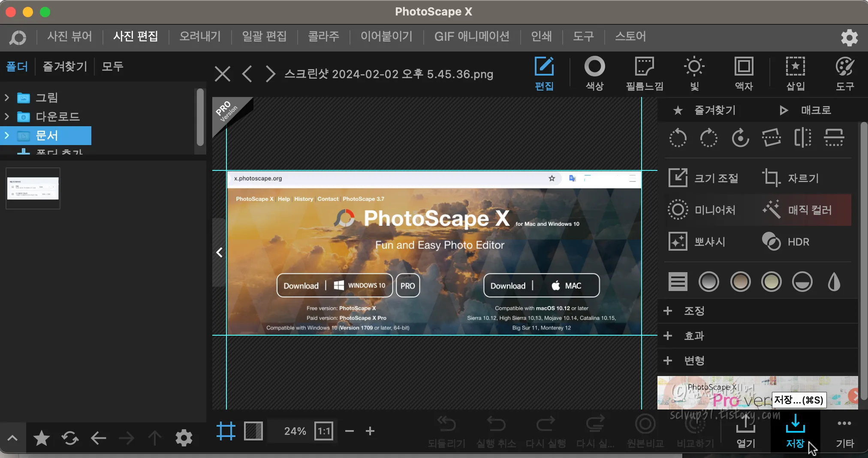Switch to 오려내기 tab
The image size is (868, 458).
pos(200,36)
